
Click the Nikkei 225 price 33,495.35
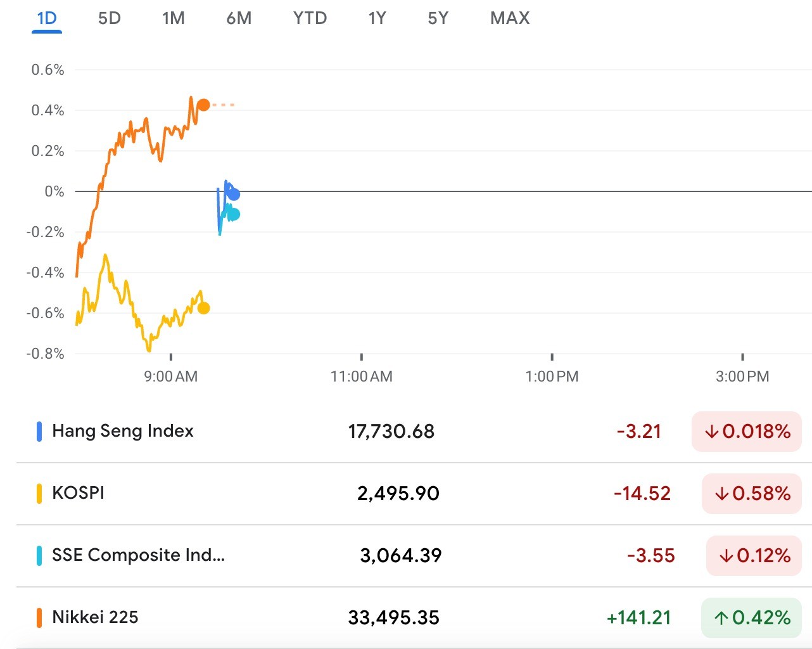click(394, 618)
